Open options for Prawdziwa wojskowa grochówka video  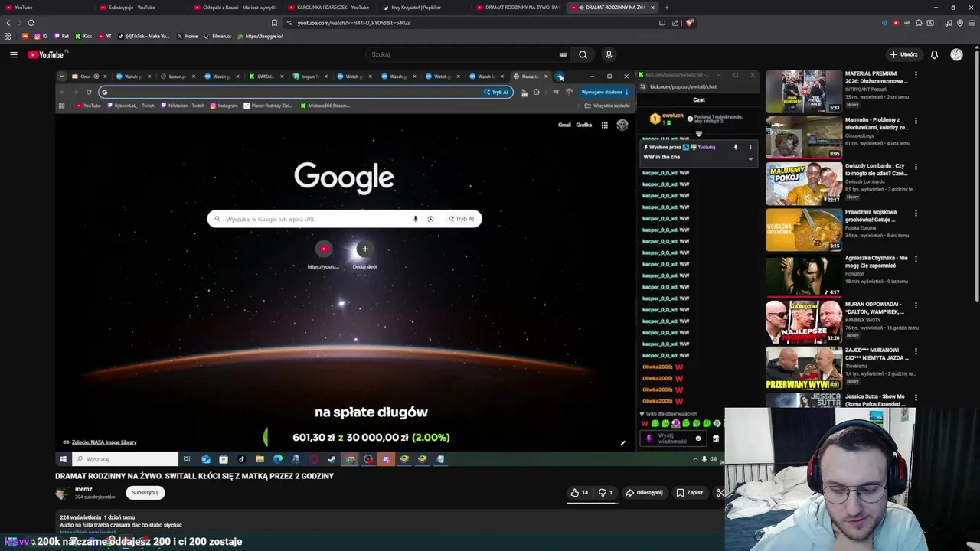(x=916, y=213)
